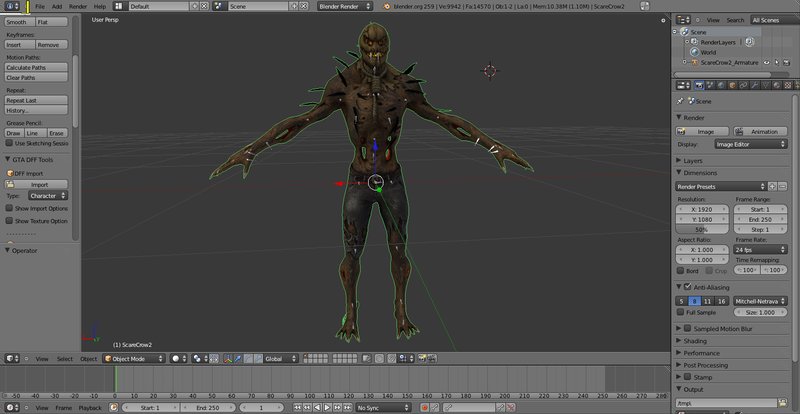800x414 pixels.
Task: Enable Use Sketching Session checkbox
Action: 9,143
